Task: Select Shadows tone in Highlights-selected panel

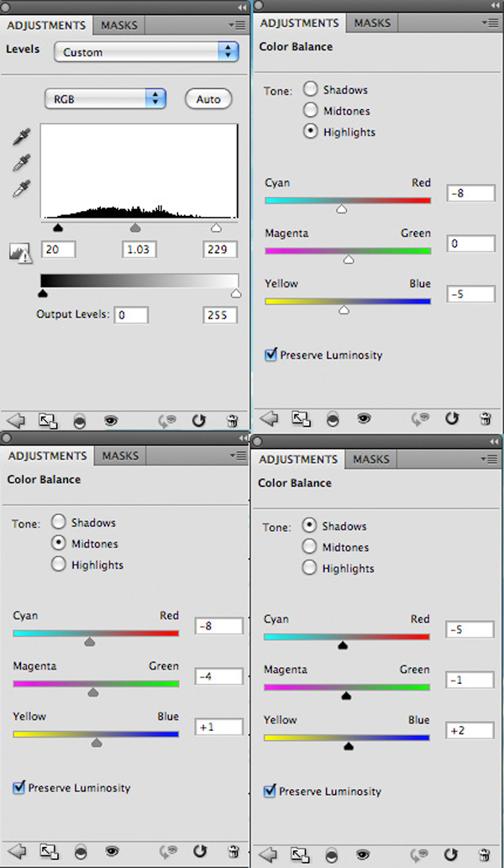Action: [x=310, y=89]
